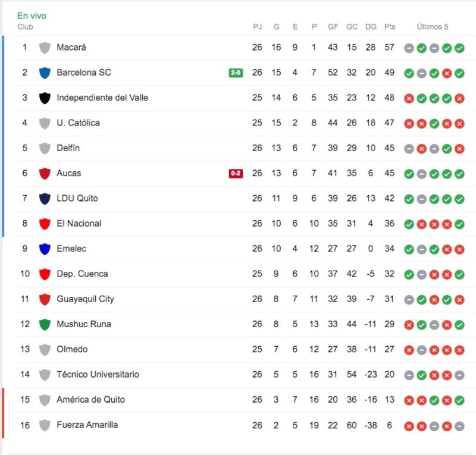
Task: Click El Nacional's red shield icon
Action: (45, 224)
